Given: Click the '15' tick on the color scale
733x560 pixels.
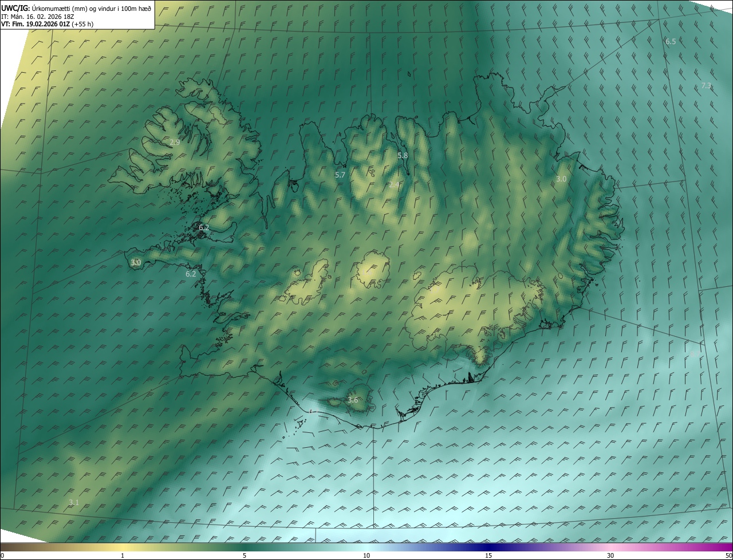Looking at the screenshot, I should coord(488,556).
